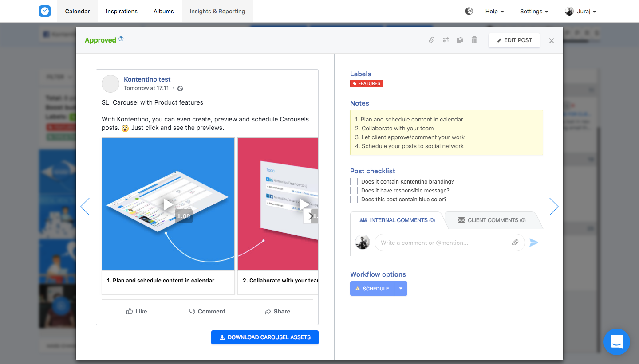Screen dimensions: 639x364
Task: Click the commenter avatar beside comment field
Action: (x=363, y=242)
